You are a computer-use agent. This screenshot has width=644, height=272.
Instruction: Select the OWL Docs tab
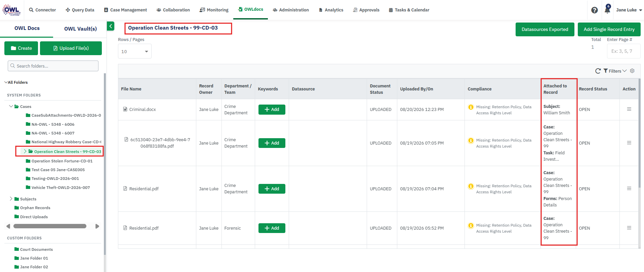pos(27,28)
